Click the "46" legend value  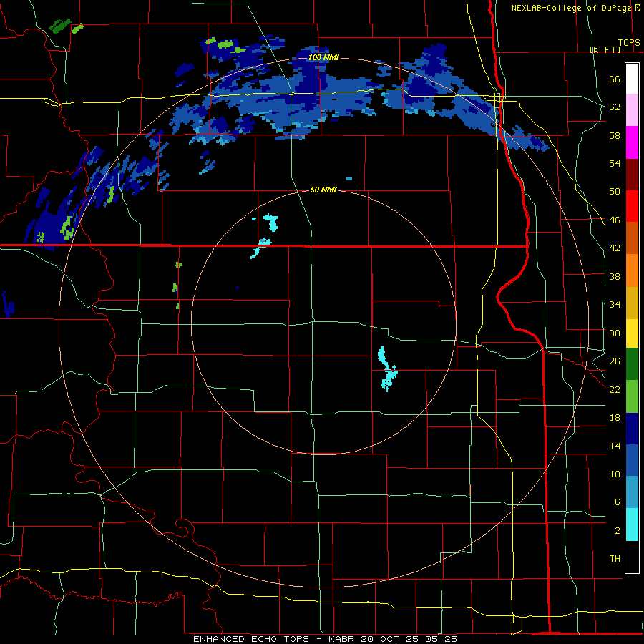point(615,220)
